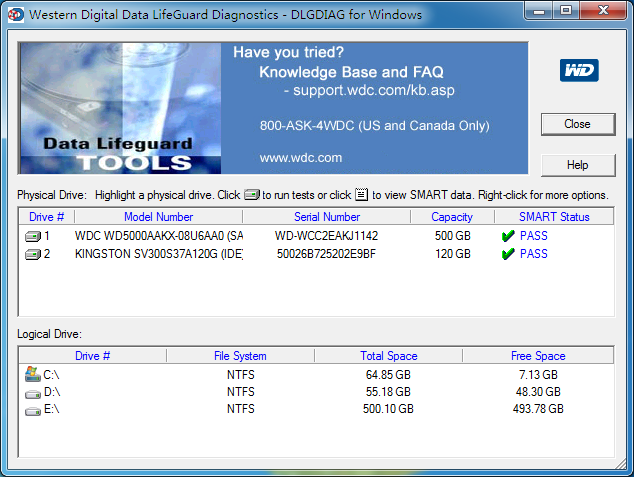This screenshot has height=477, width=634.
Task: Click the support.wdc.com/kb.asp address in banner
Action: pos(374,90)
